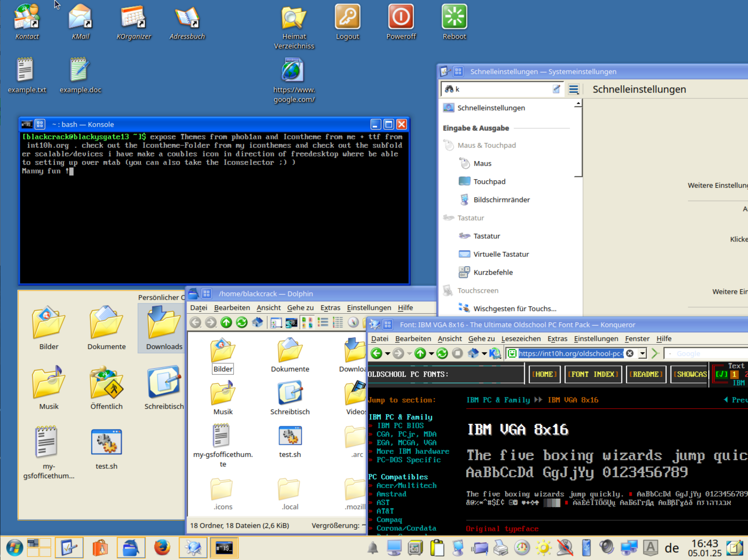
Task: Clear the Konqueror URL with the X icon
Action: 630,354
